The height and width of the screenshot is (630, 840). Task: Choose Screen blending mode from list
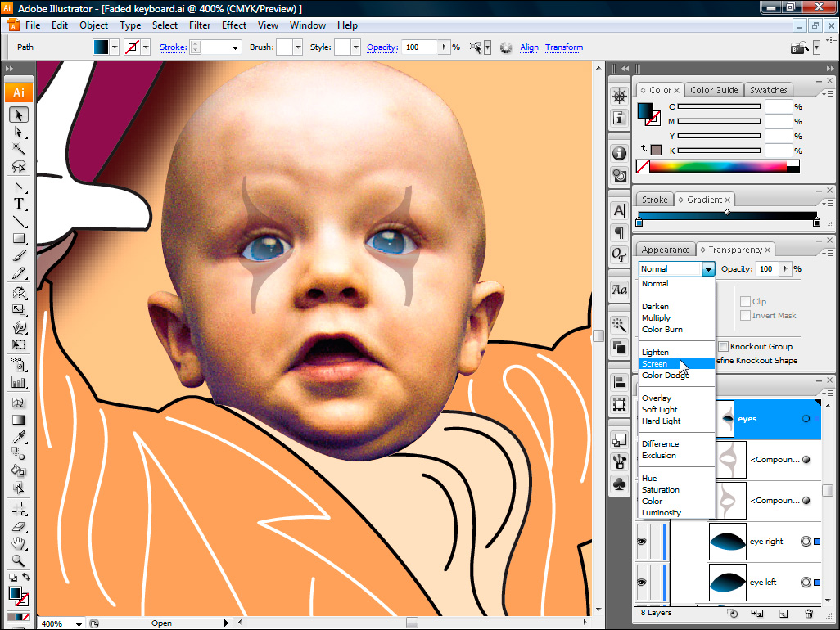pyautogui.click(x=654, y=364)
